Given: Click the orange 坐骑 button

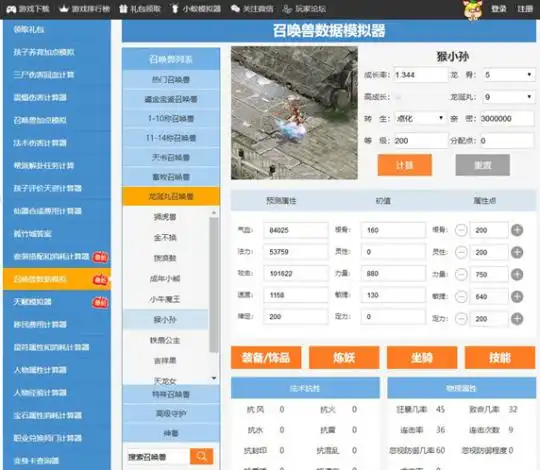Looking at the screenshot, I should pos(422,357).
